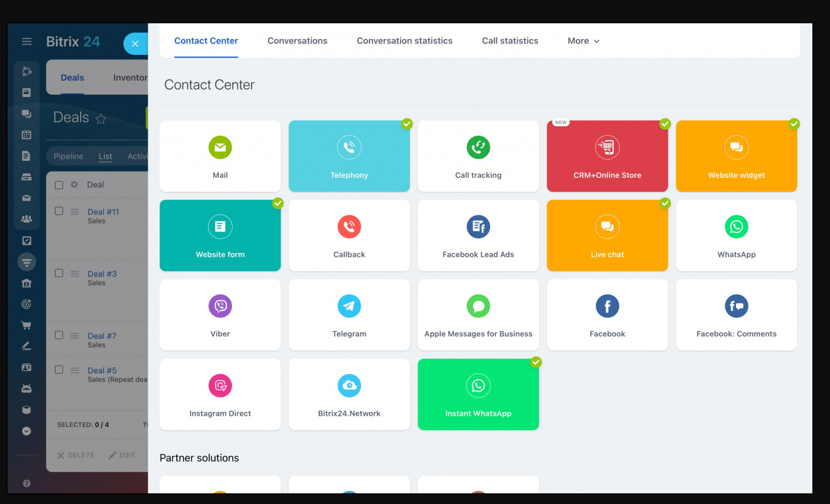Open the Instant WhatsApp tile
This screenshot has height=504, width=830.
478,394
